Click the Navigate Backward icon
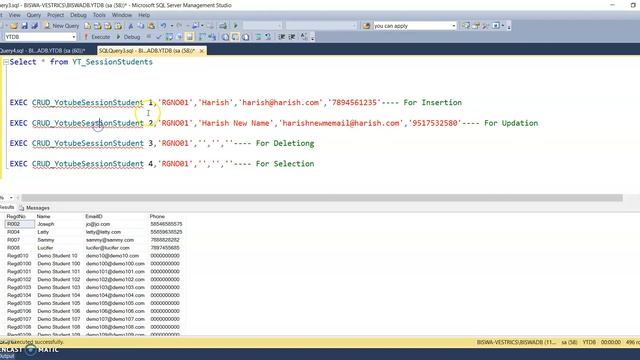The image size is (640, 360). pos(196,26)
